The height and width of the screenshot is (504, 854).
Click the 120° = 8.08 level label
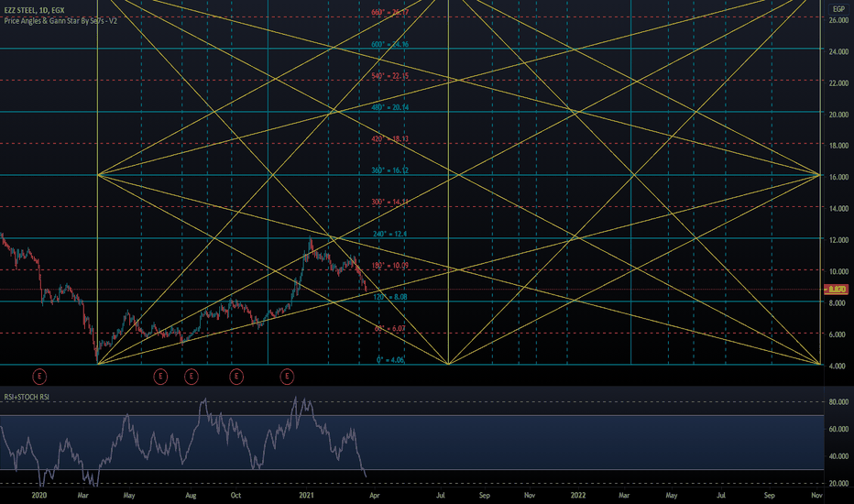390,297
